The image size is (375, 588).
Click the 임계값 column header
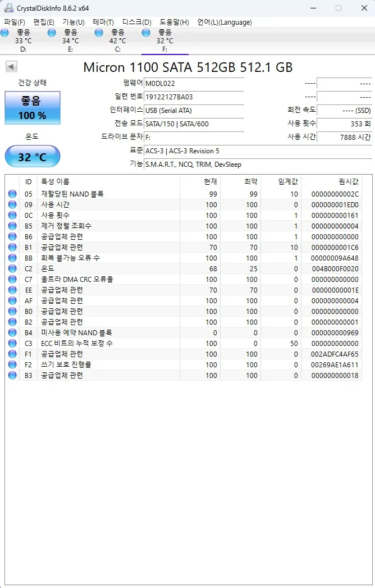(281, 181)
